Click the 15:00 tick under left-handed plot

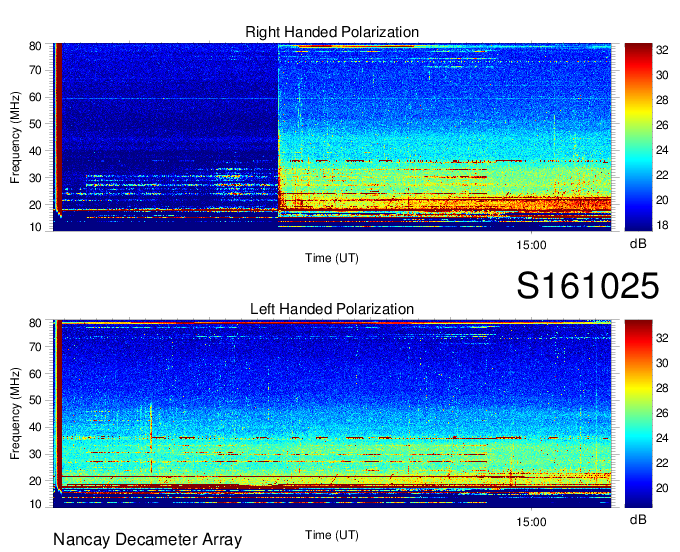tap(531, 522)
